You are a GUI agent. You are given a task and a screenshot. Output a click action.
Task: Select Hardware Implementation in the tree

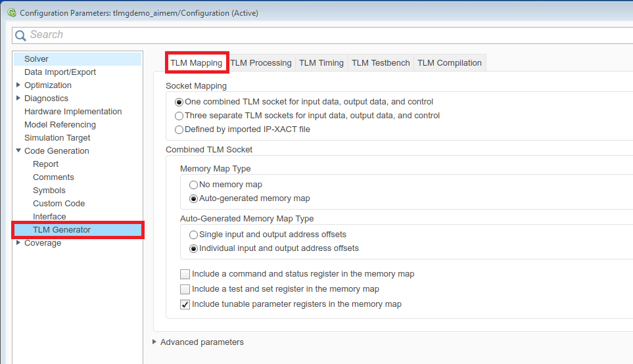pos(73,111)
